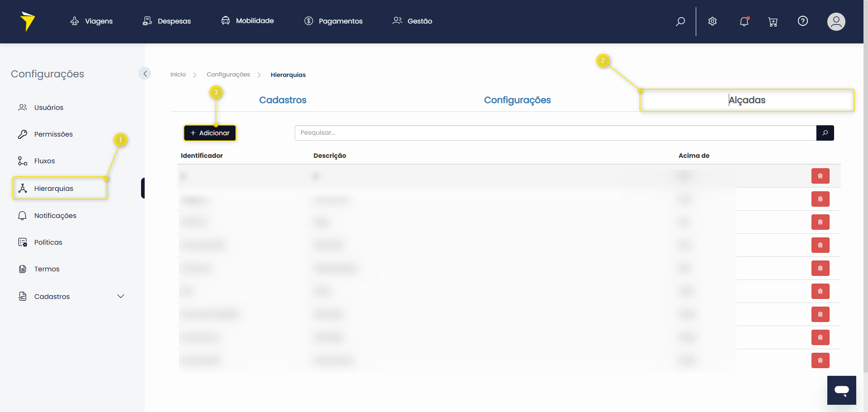
Task: Expand the Cadastros sidebar submenu
Action: pos(121,296)
